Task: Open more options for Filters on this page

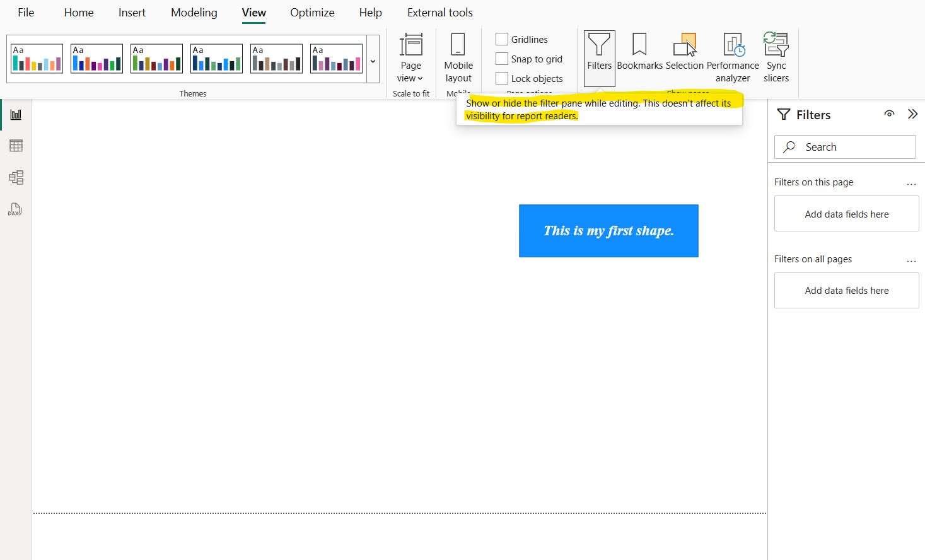Action: [911, 183]
